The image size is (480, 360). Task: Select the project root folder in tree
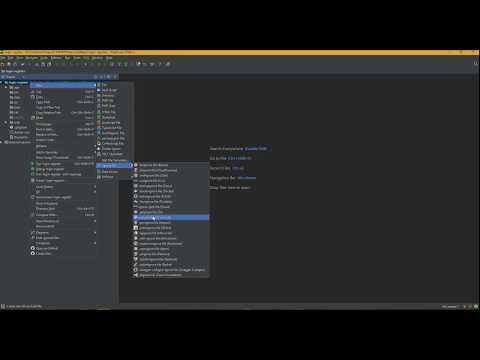click(x=17, y=83)
